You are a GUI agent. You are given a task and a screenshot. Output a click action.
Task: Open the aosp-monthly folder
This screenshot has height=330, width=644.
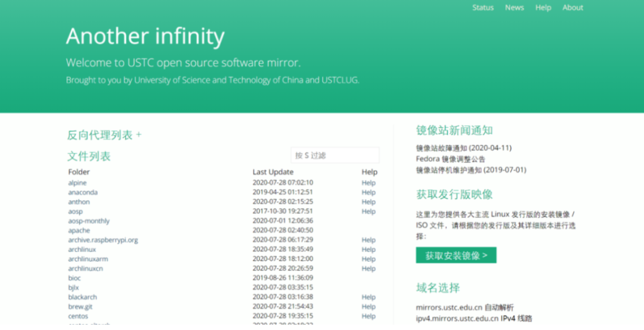[89, 221]
